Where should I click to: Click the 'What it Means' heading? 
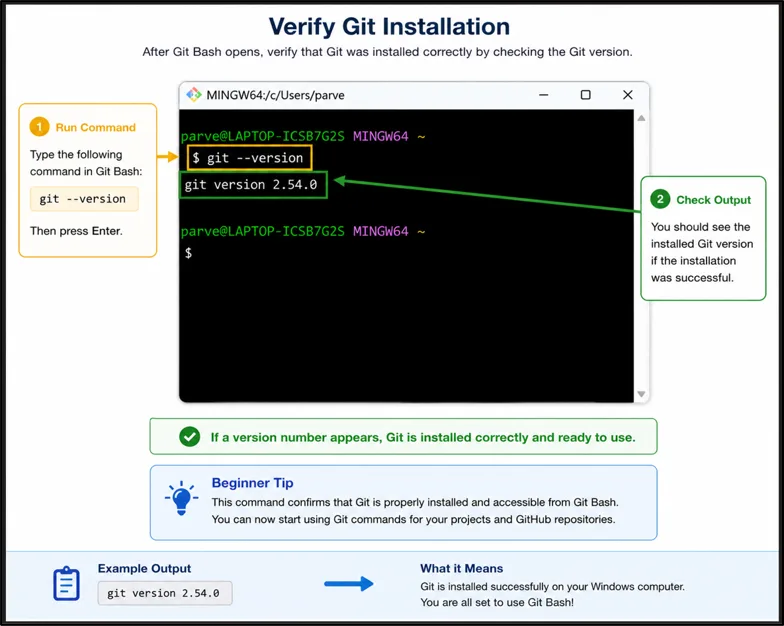click(462, 568)
